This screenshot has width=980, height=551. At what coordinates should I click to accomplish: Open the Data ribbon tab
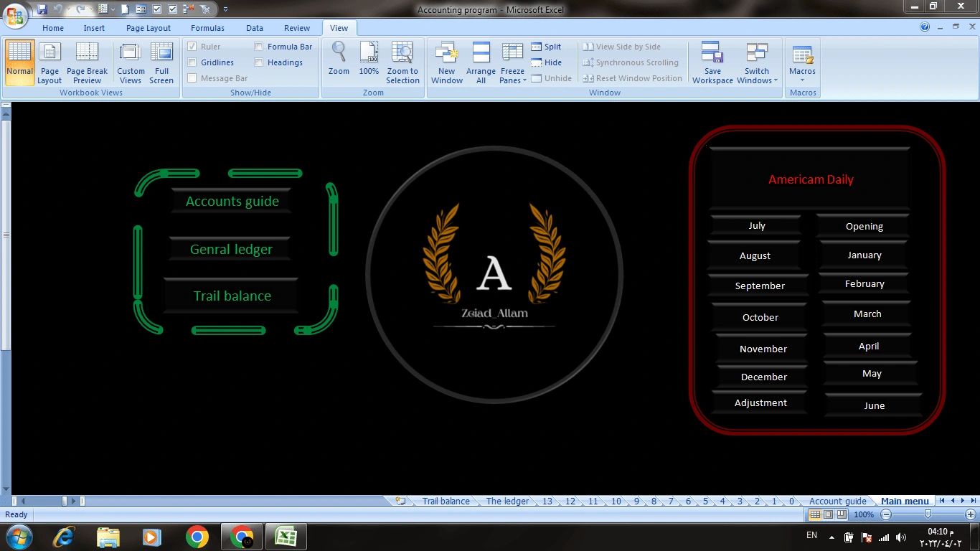point(255,28)
